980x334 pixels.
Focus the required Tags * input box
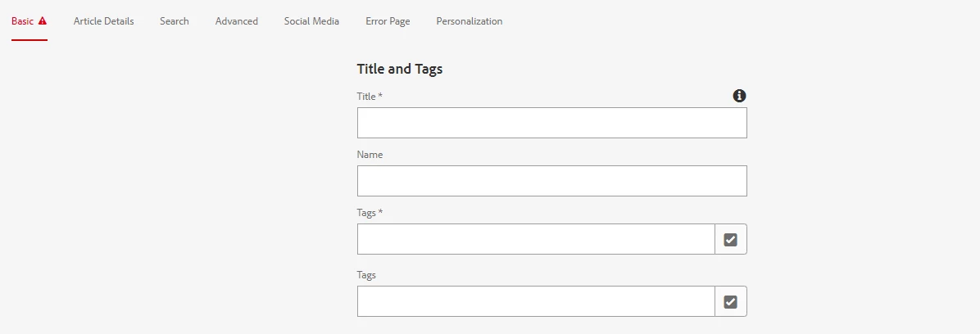tap(536, 239)
